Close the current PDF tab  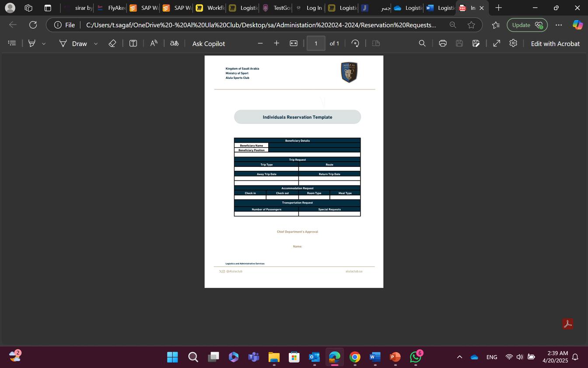pyautogui.click(x=482, y=8)
